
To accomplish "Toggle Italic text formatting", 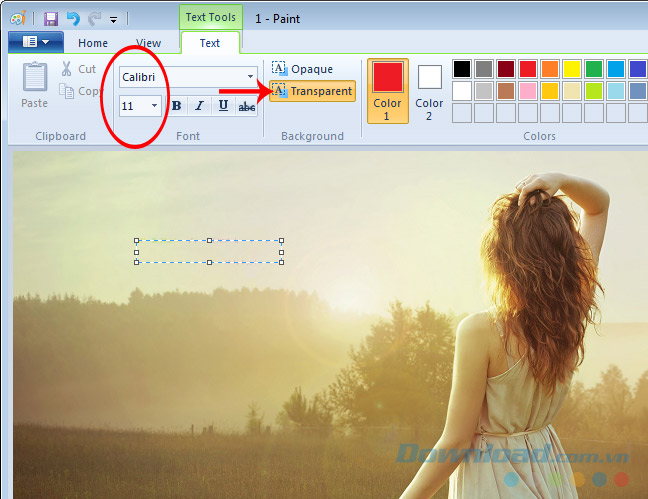I will click(x=199, y=106).
